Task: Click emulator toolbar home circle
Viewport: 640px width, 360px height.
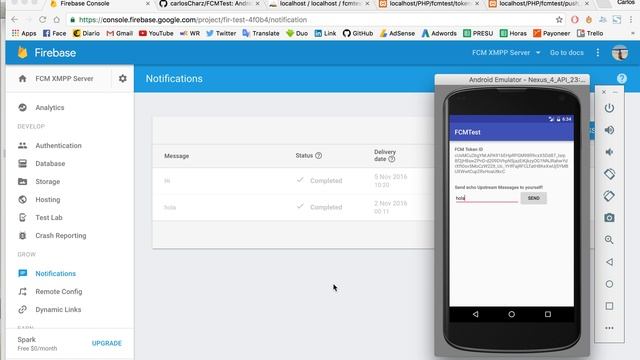Action: click(x=609, y=284)
